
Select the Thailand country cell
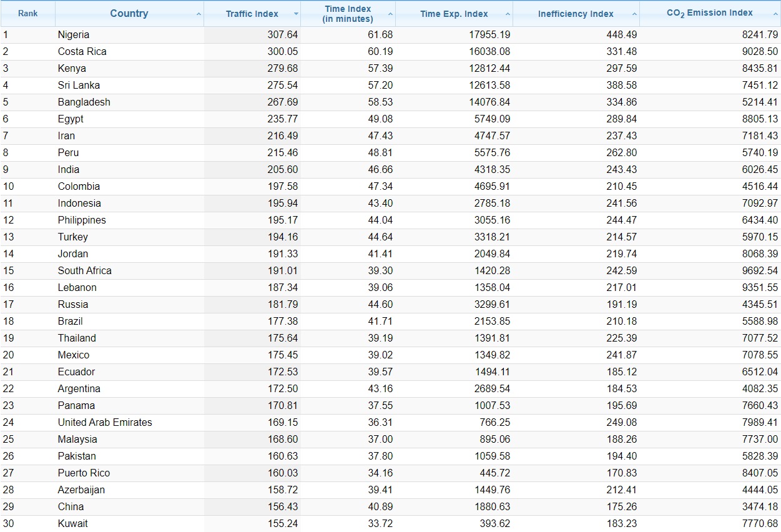(129, 338)
